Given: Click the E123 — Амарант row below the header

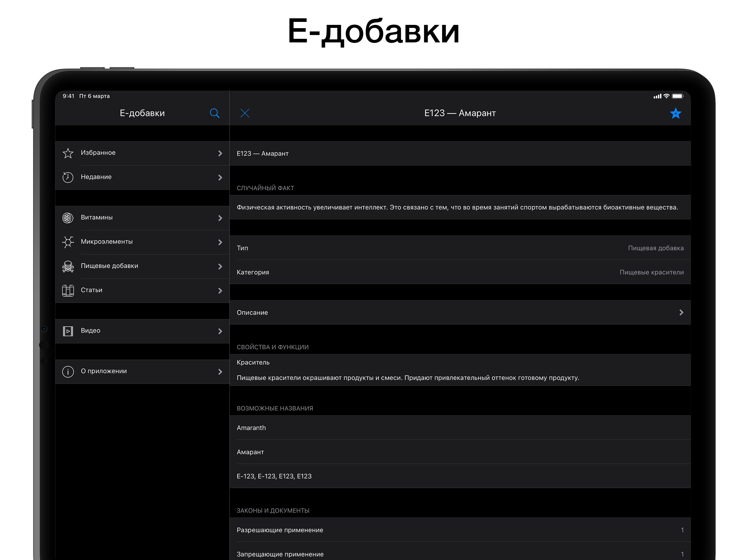Looking at the screenshot, I should [460, 153].
